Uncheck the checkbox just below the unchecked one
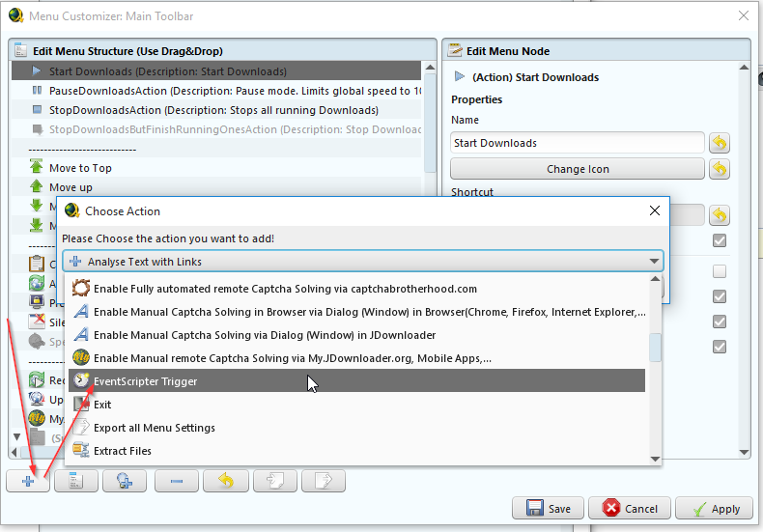This screenshot has height=532, width=763. [720, 296]
